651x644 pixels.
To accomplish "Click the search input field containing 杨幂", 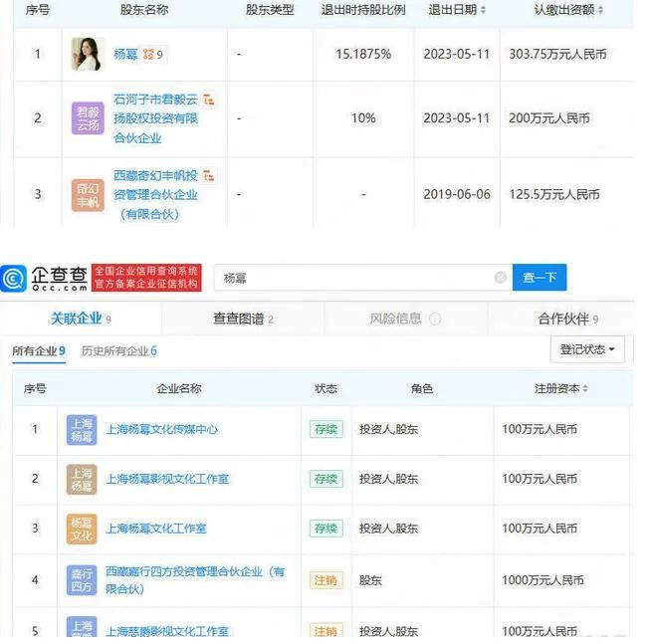I will [348, 278].
